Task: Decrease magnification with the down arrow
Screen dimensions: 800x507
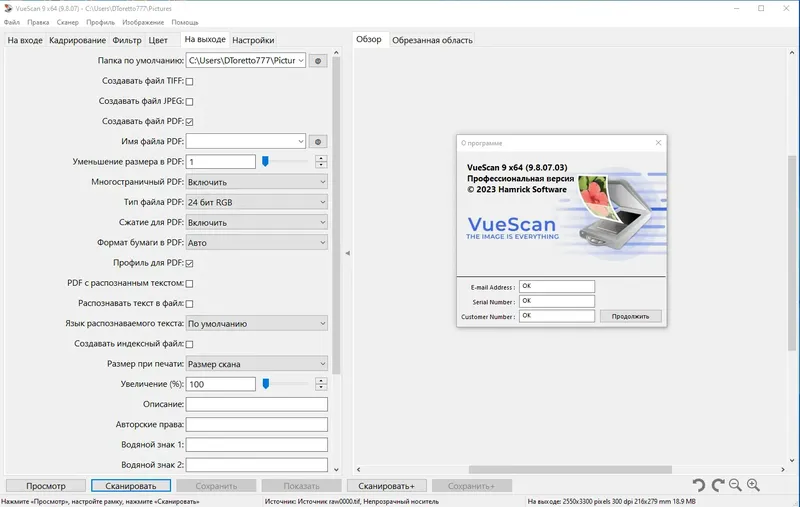Action: pyautogui.click(x=321, y=388)
